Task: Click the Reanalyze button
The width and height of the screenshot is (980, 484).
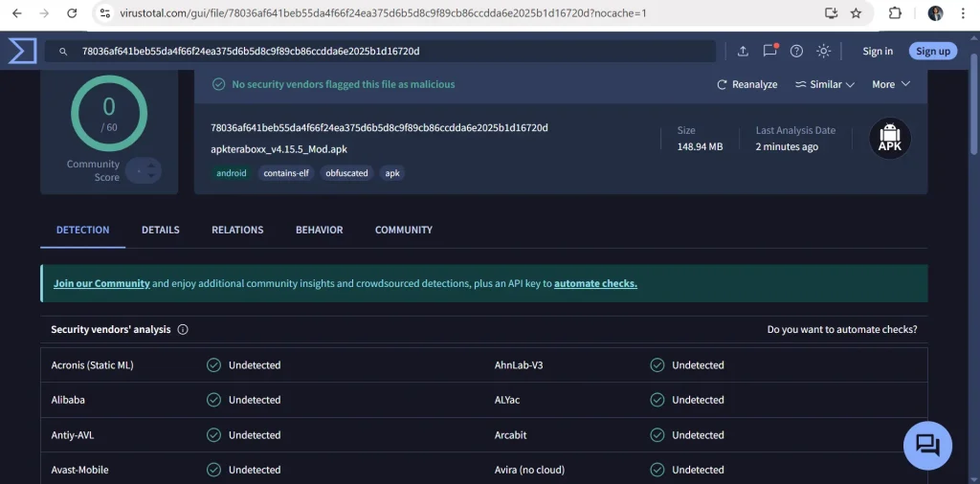Action: (746, 84)
